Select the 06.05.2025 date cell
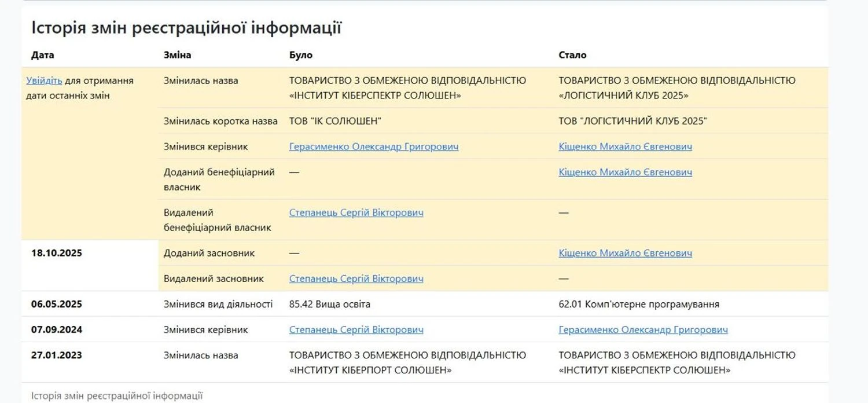The height and width of the screenshot is (403, 868). point(57,304)
